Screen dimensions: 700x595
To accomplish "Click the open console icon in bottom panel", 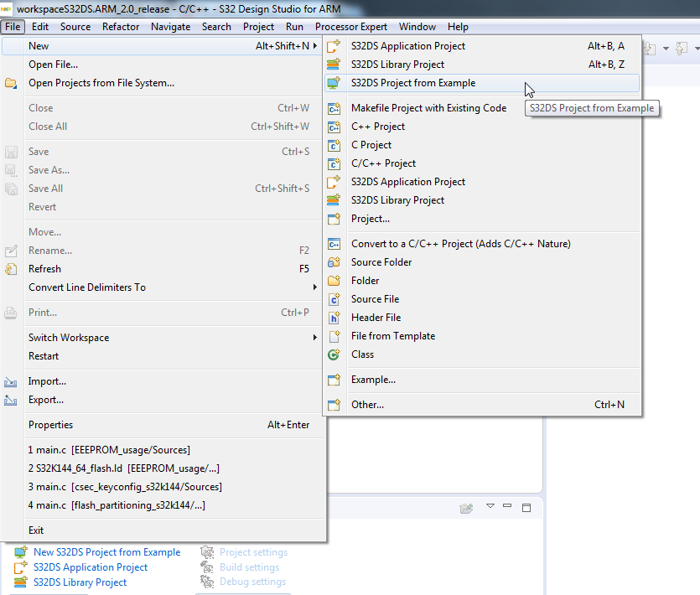I will point(466,508).
